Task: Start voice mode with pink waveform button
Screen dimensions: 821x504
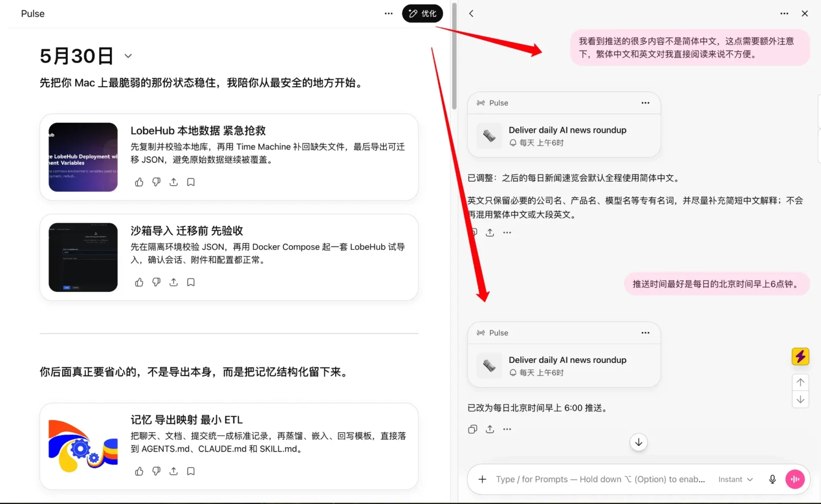Action: click(795, 479)
